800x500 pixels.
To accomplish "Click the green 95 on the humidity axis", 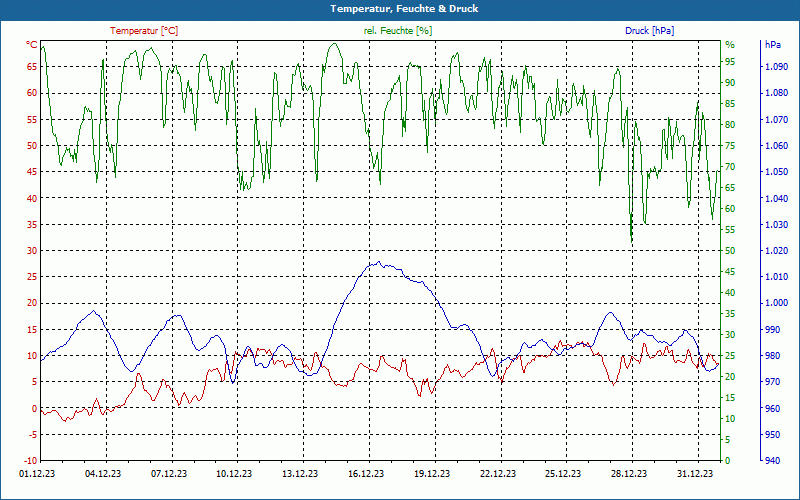I will [730, 62].
